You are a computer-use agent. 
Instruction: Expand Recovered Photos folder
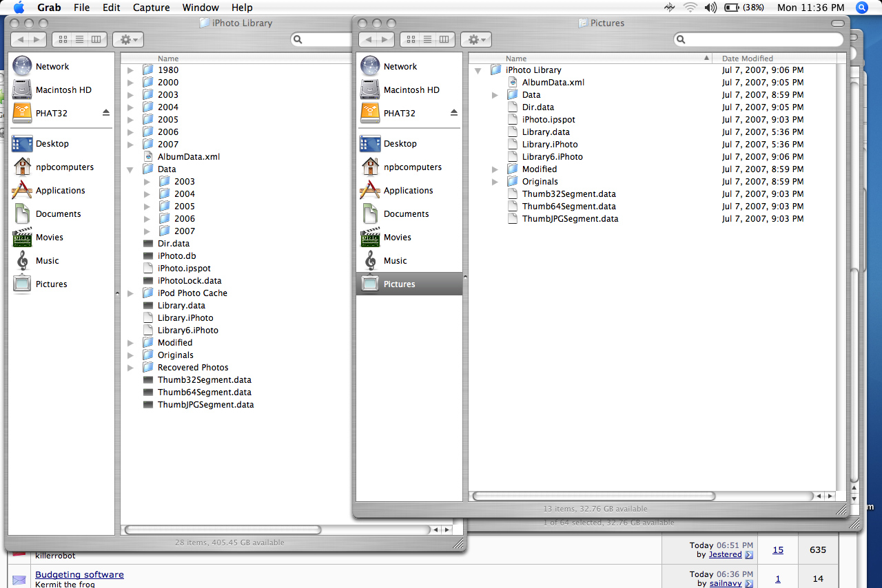click(x=130, y=368)
